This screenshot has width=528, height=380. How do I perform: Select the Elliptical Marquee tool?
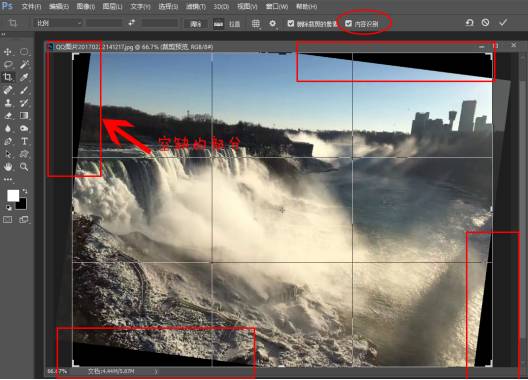24,52
